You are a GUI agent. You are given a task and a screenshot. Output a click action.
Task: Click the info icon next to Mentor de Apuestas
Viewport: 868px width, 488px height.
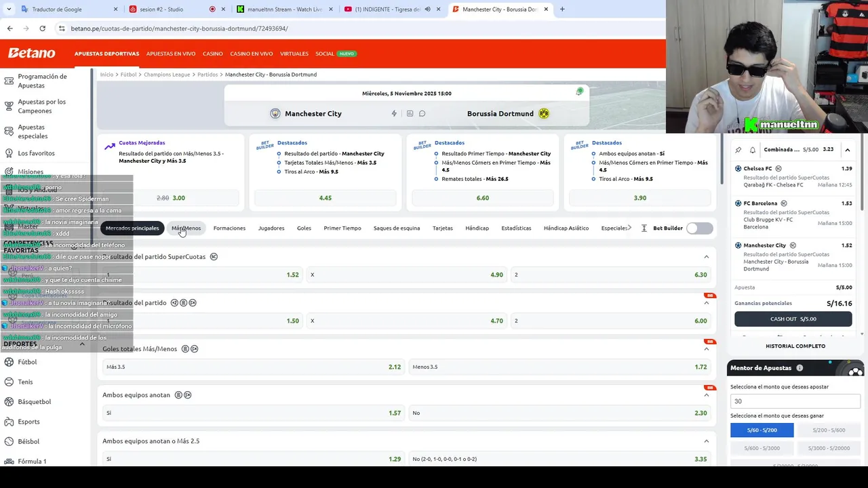[x=800, y=368]
